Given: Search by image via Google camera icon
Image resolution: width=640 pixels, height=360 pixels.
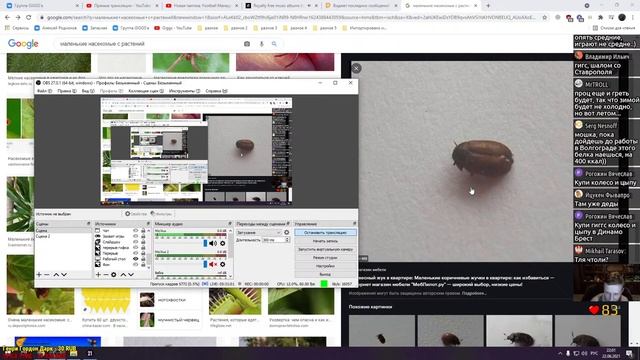Looking at the screenshot, I should 247,44.
